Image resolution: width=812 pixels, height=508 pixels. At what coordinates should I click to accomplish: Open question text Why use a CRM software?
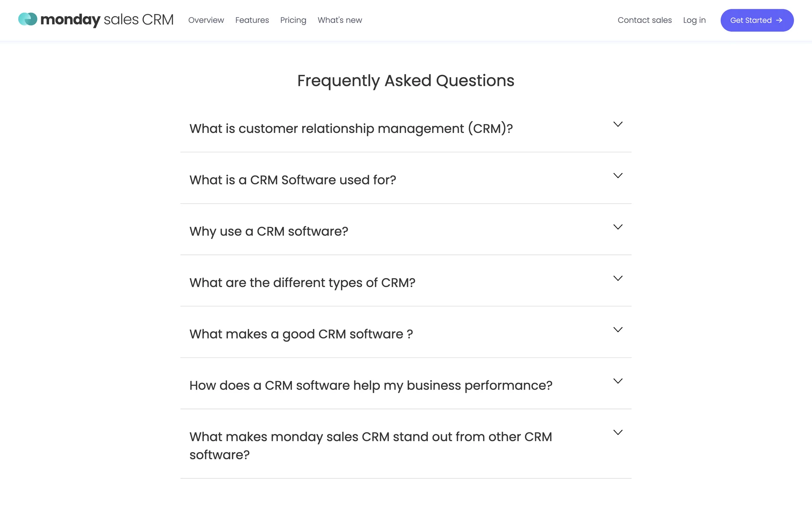[x=269, y=231]
